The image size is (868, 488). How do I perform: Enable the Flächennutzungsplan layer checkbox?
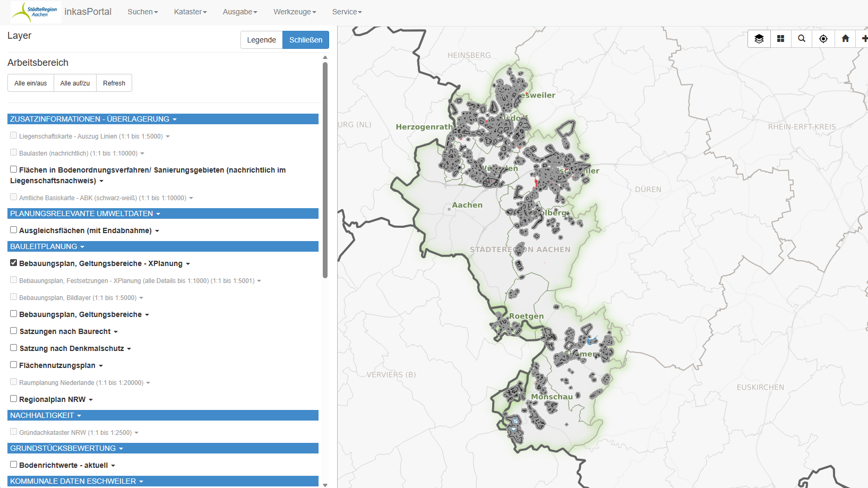point(14,365)
